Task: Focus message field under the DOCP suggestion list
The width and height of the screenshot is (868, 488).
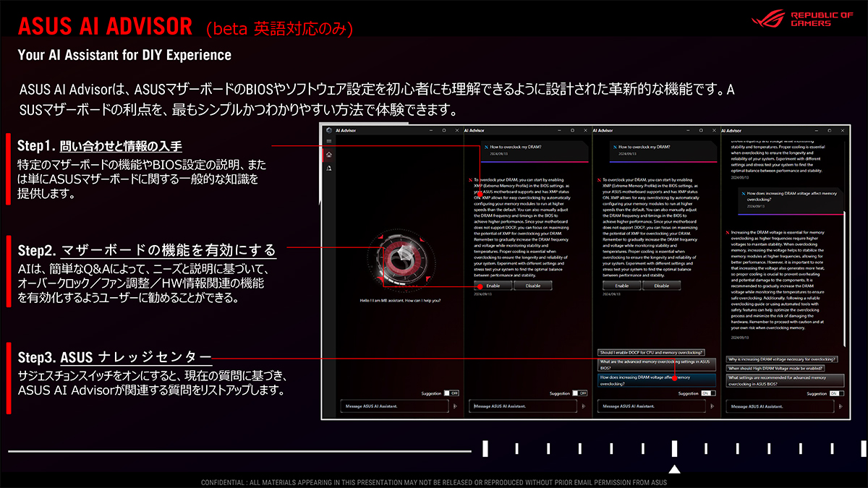Action: pyautogui.click(x=652, y=406)
